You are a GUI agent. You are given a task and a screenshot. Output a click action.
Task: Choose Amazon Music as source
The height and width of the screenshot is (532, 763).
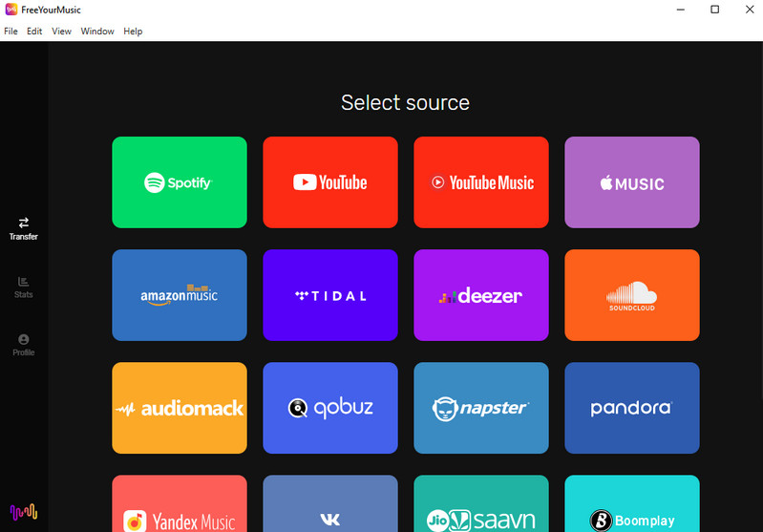(180, 295)
